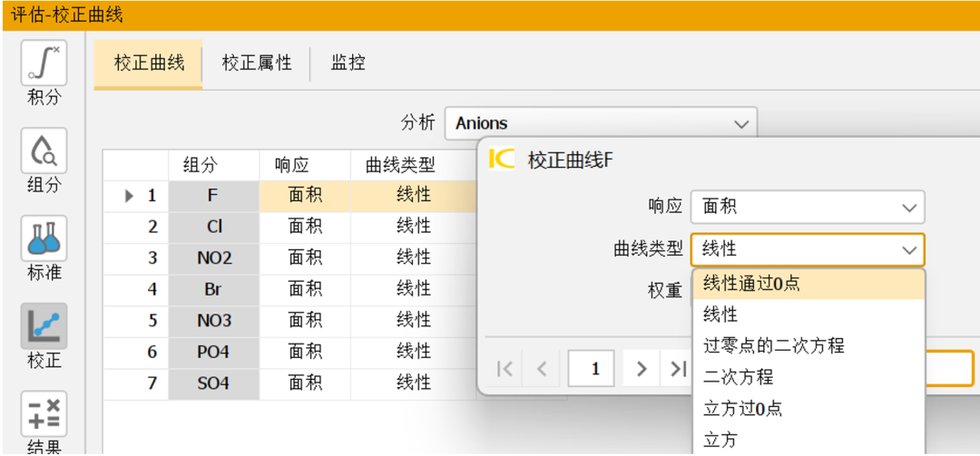The height and width of the screenshot is (456, 980).
Task: Open the 标准 standards flask icon
Action: pos(44,238)
